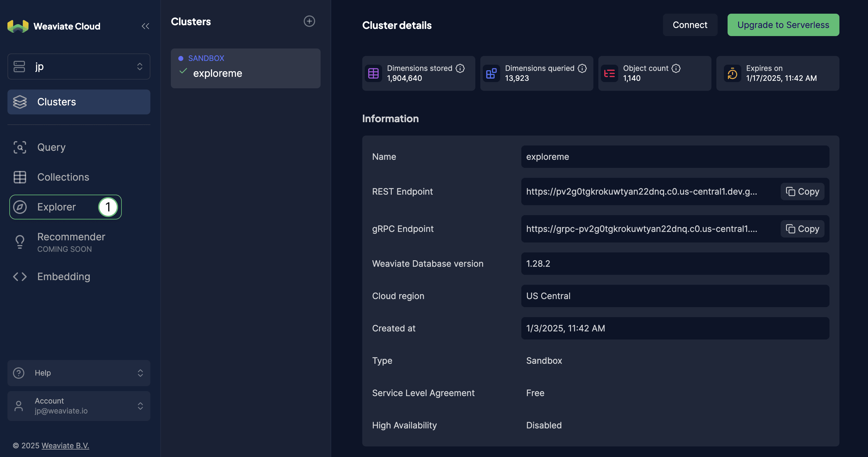Image resolution: width=868 pixels, height=457 pixels.
Task: Click the SANDBOX label
Action: (x=206, y=58)
